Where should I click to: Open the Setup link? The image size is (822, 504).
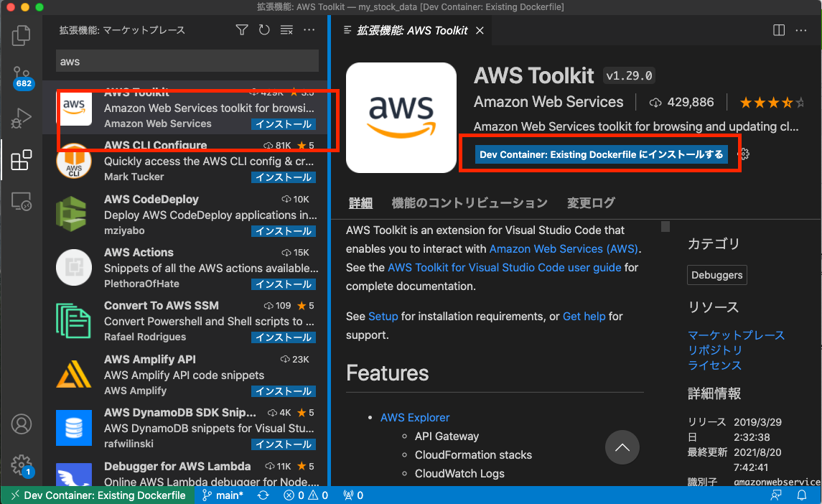tap(383, 316)
